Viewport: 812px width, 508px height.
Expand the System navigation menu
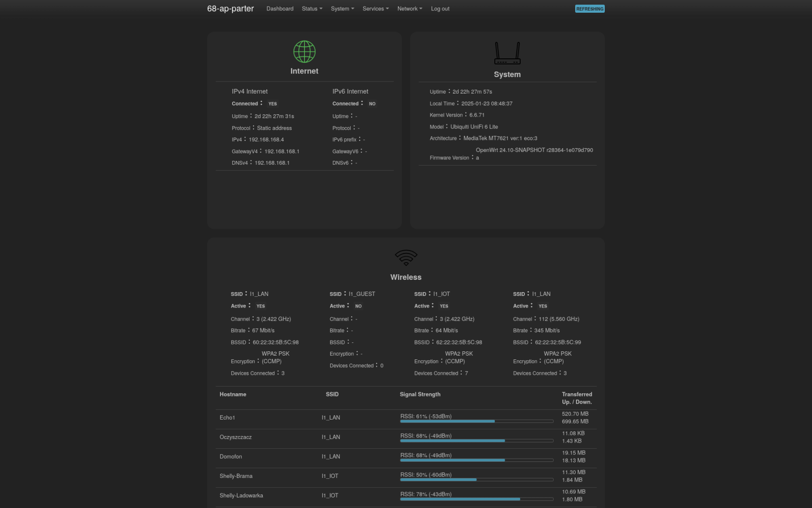point(342,9)
